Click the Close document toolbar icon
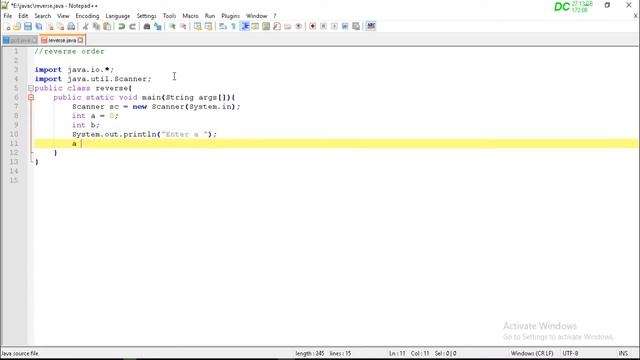Screen dimensions: 640x360 (x=50, y=27)
